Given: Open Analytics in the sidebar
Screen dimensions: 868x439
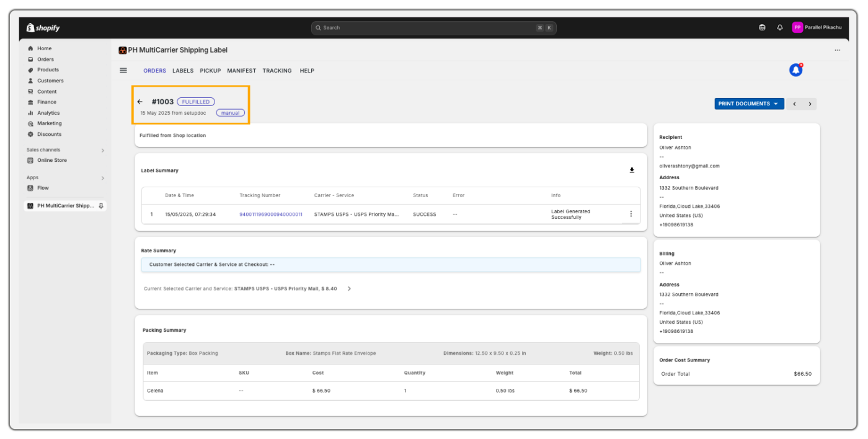Looking at the screenshot, I should (x=48, y=113).
